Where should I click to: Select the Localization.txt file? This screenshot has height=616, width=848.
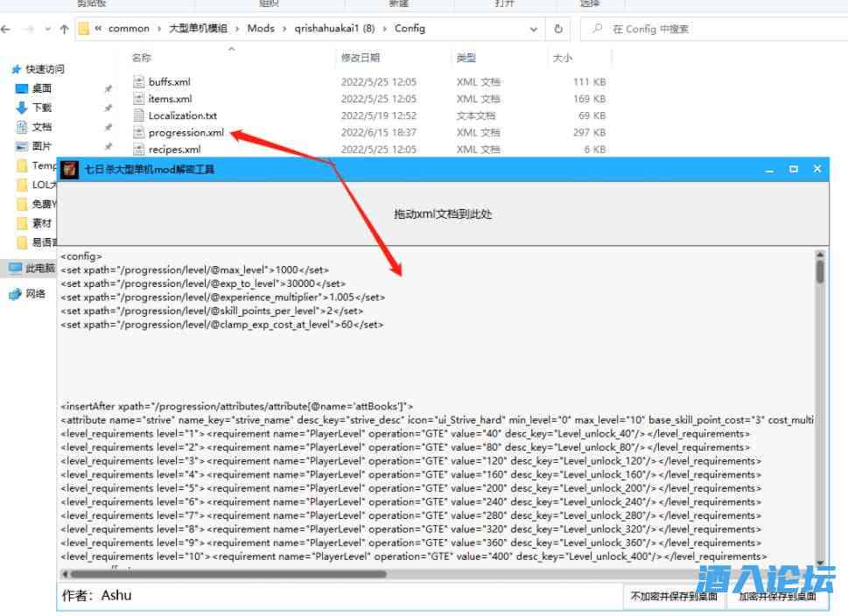click(182, 115)
